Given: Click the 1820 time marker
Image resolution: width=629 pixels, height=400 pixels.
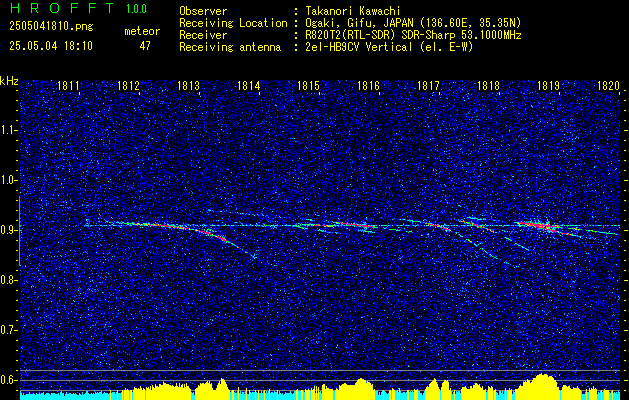Looking at the screenshot, I should coord(609,85).
